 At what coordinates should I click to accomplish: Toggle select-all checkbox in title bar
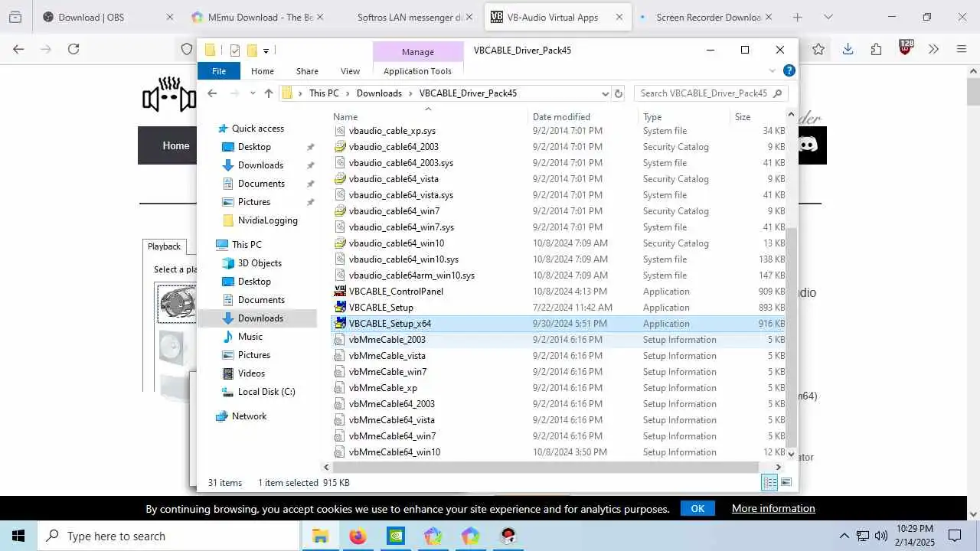pos(235,51)
